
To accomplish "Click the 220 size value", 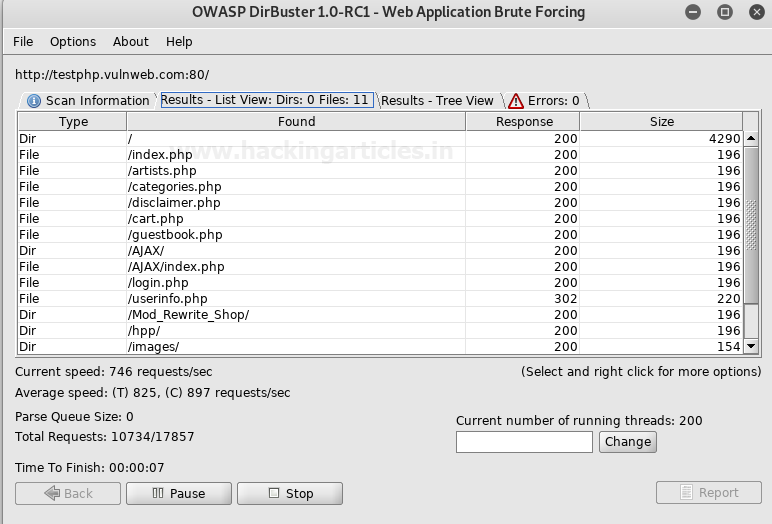I will tap(728, 299).
